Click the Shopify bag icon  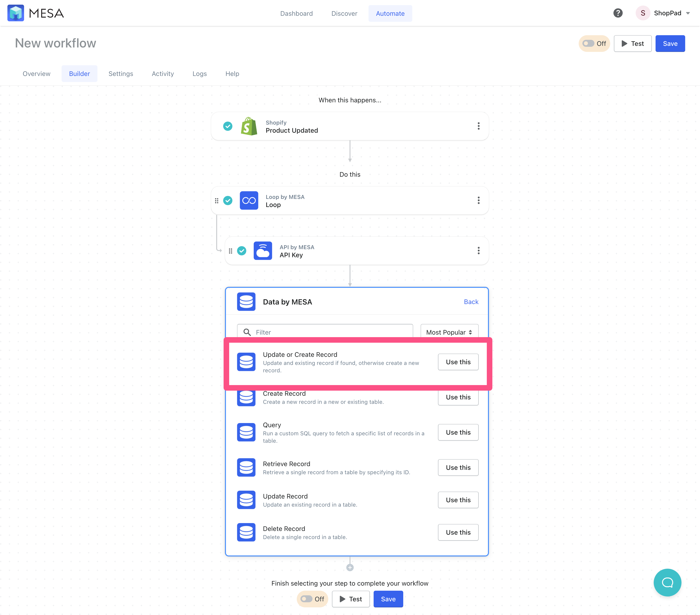(x=249, y=126)
